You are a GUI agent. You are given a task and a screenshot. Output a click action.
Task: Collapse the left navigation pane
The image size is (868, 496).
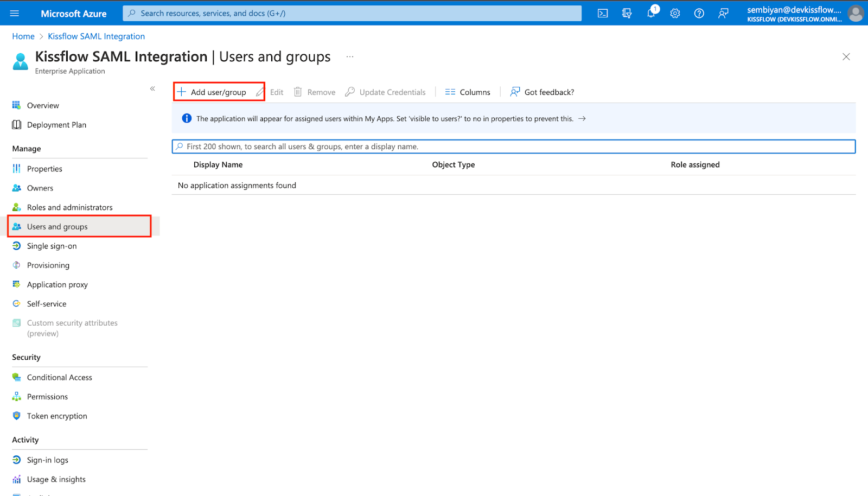(x=152, y=88)
